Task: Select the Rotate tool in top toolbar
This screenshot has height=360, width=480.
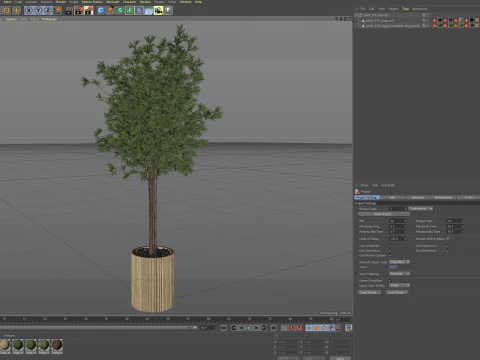Action: click(6, 11)
